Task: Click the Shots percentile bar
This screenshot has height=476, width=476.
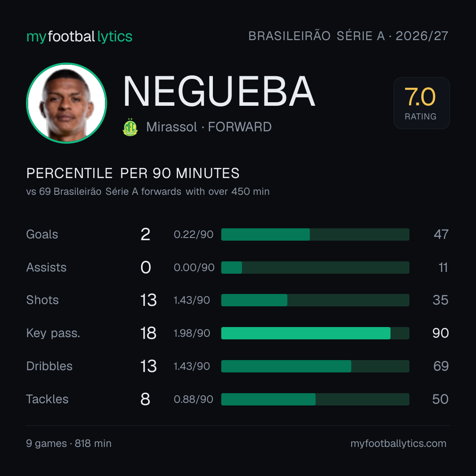Action: point(315,300)
